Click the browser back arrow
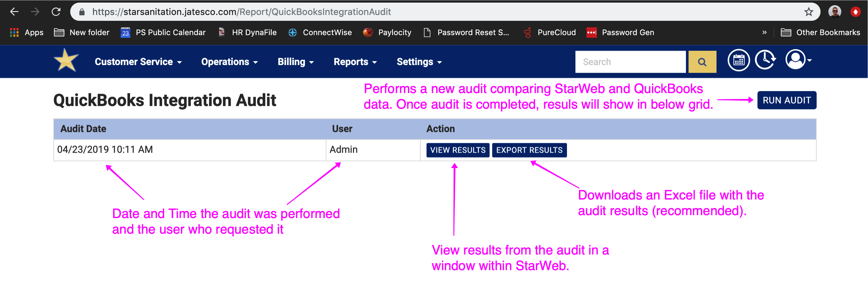Screen dimensions: 868x304 (x=14, y=12)
